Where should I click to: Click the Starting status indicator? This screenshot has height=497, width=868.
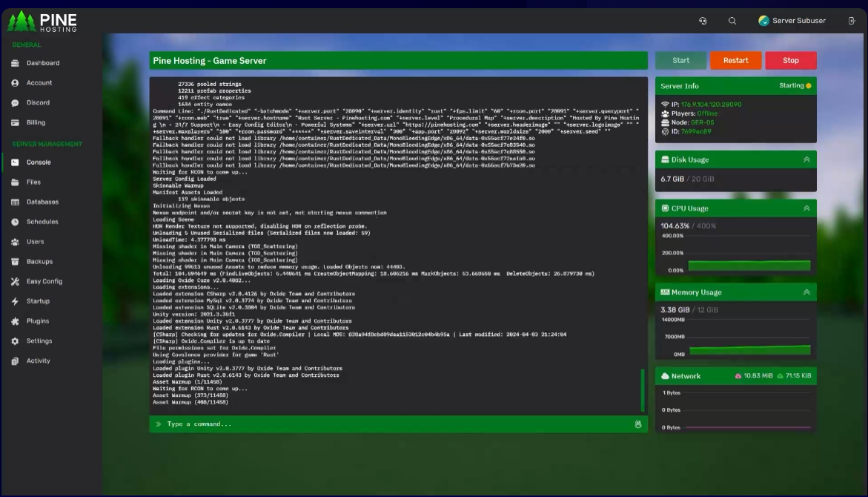click(x=795, y=86)
